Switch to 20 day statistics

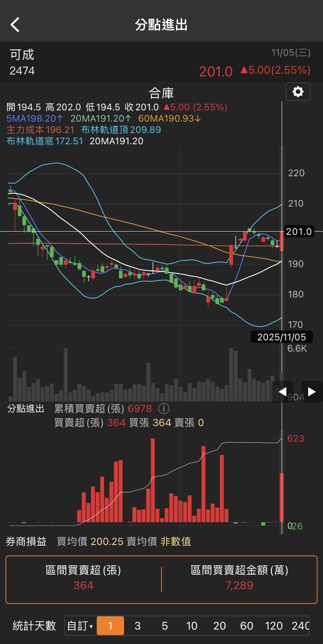coord(219,626)
